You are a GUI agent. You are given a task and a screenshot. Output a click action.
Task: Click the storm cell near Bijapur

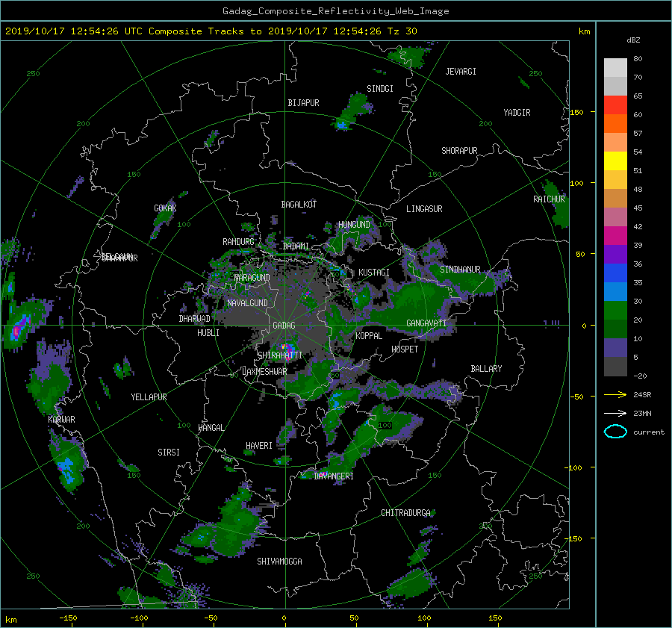pos(352,112)
